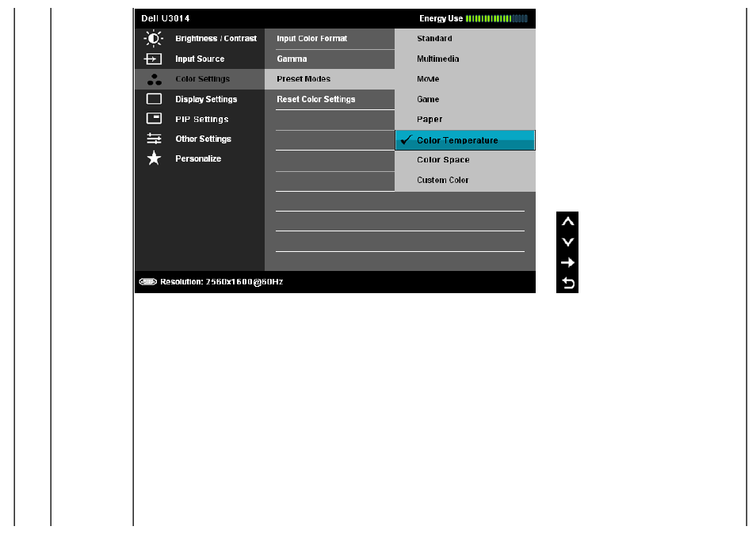
Task: Click the PIP Settings icon
Action: [x=154, y=119]
